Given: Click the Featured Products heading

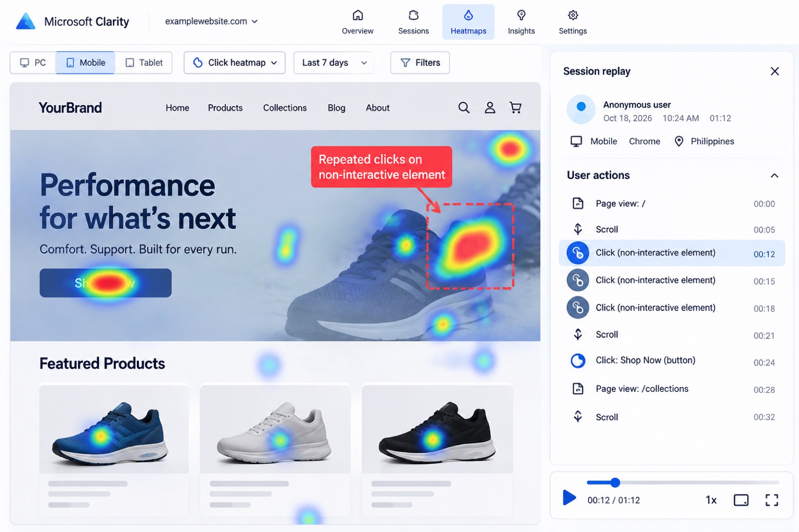Looking at the screenshot, I should coord(102,363).
